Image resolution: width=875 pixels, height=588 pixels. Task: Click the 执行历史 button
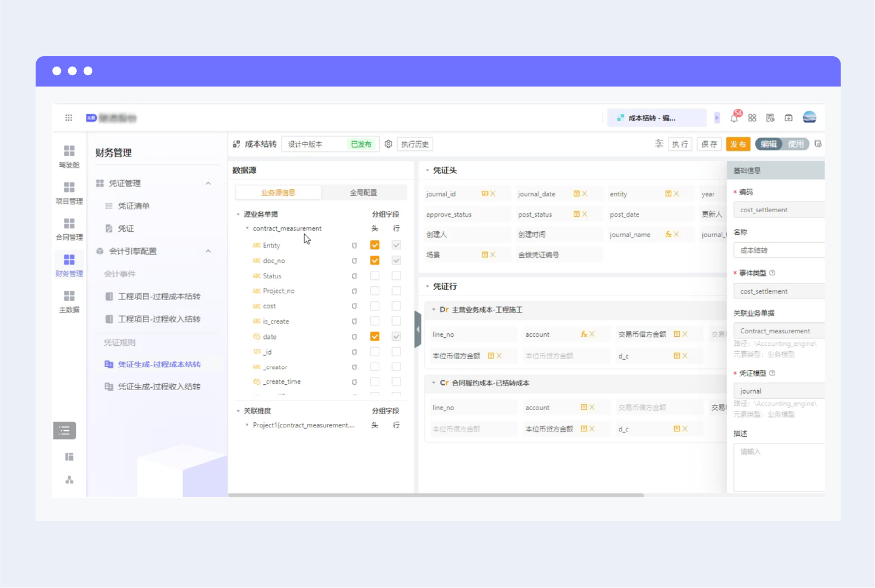pos(415,144)
